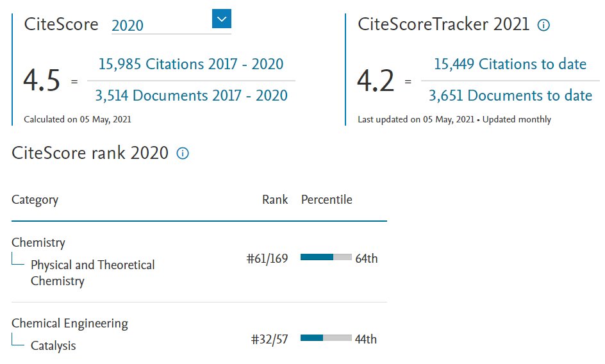605x364 pixels.
Task: Click the Catalysis subcategory
Action: click(53, 346)
